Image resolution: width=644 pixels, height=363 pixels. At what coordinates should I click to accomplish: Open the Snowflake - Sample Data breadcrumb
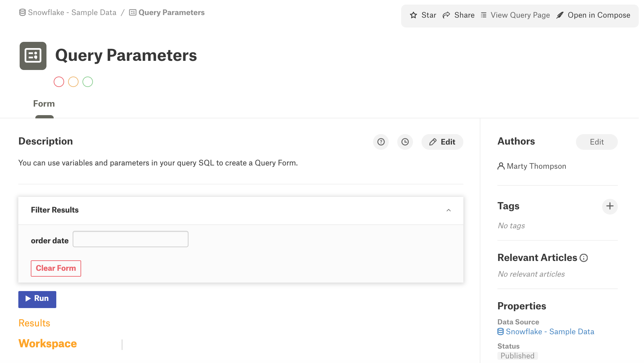pos(72,12)
